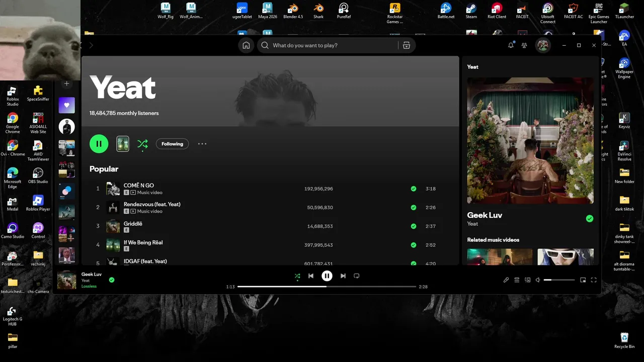Open Epic Games Launcher desktop shortcut
Viewport: 644px width, 362px height.
pyautogui.click(x=599, y=13)
